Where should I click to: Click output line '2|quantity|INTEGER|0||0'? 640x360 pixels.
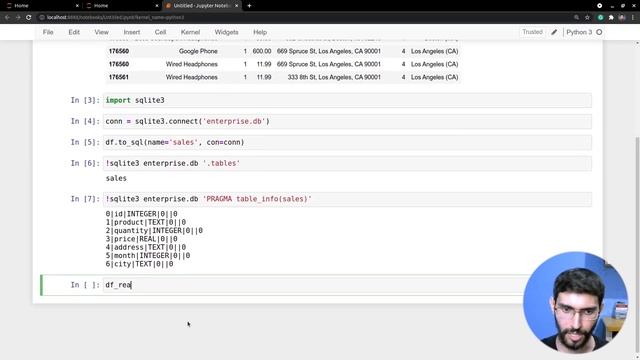(154, 231)
